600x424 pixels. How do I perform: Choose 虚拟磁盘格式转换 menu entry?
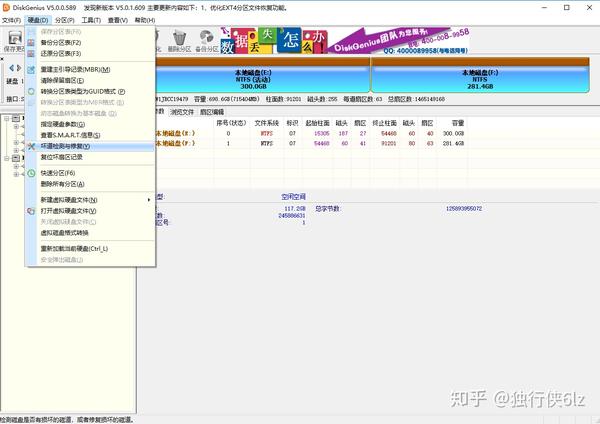coord(90,233)
